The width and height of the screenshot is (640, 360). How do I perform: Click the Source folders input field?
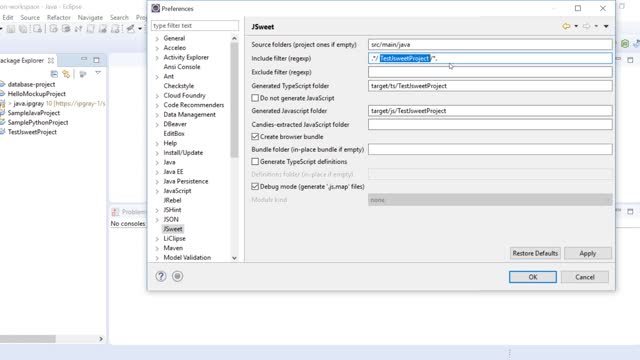point(490,44)
